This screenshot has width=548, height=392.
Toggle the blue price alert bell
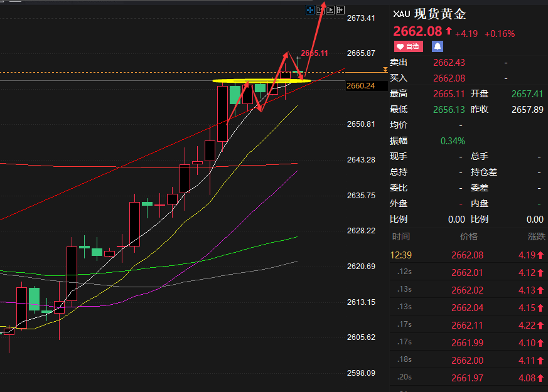point(438,46)
